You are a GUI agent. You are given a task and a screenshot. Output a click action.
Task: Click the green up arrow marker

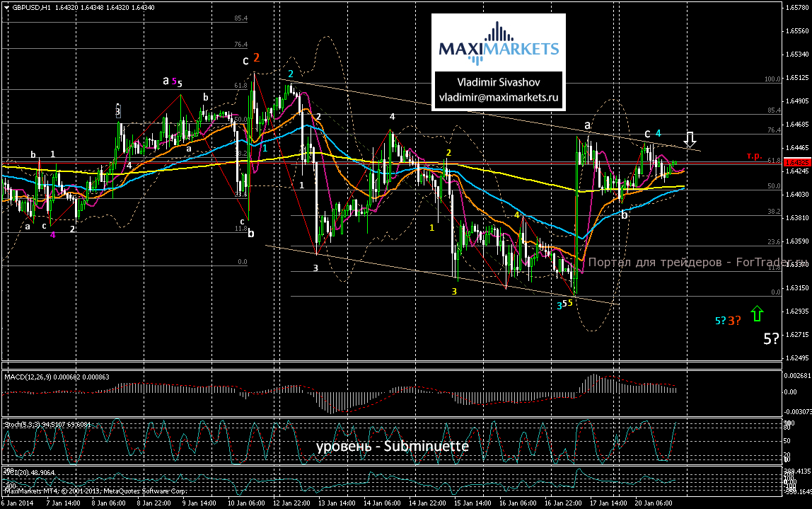[x=758, y=313]
